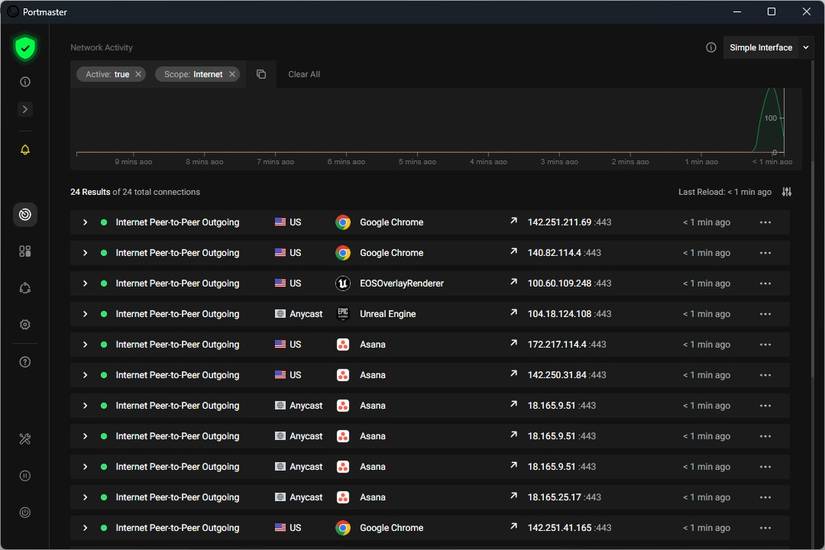Open the info icon beside Simple Interface
This screenshot has height=550, width=825.
711,47
